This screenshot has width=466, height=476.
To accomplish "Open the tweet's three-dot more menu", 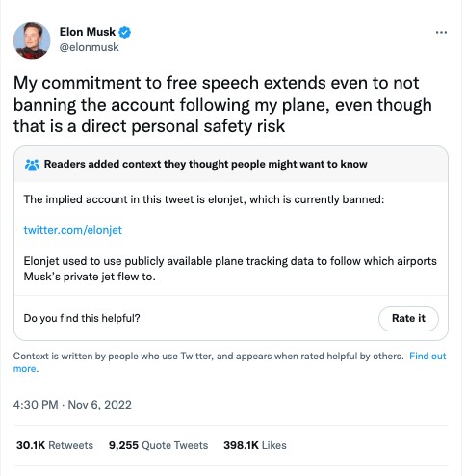I will point(441,32).
